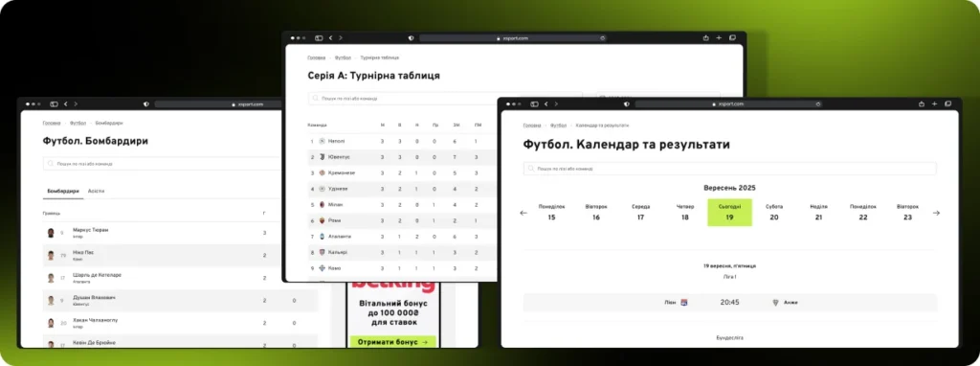Select Понеділок 15 in calendar

coord(551,212)
